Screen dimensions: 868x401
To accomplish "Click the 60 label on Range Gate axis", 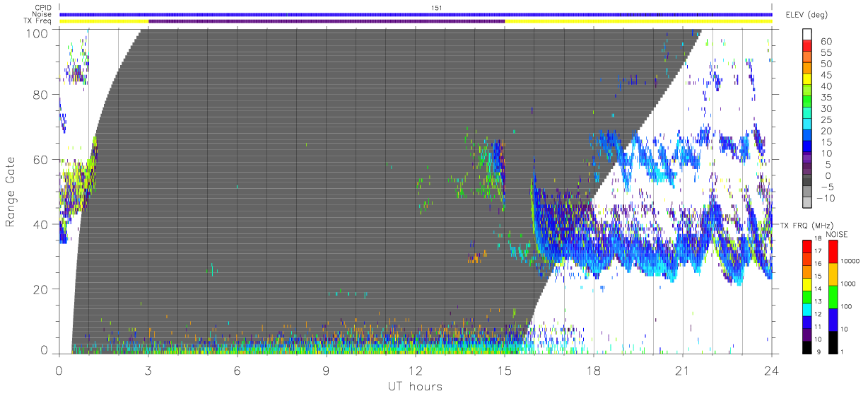I will coord(40,160).
